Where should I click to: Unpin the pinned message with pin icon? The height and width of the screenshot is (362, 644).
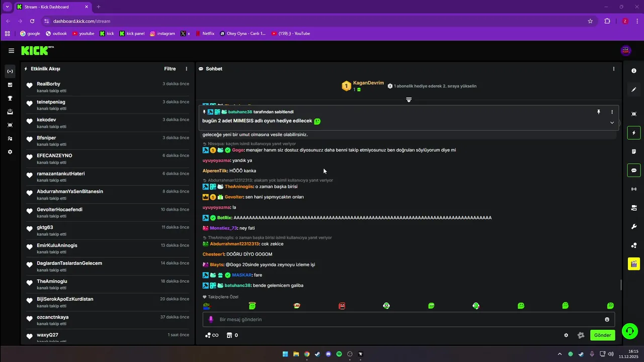coord(599,112)
